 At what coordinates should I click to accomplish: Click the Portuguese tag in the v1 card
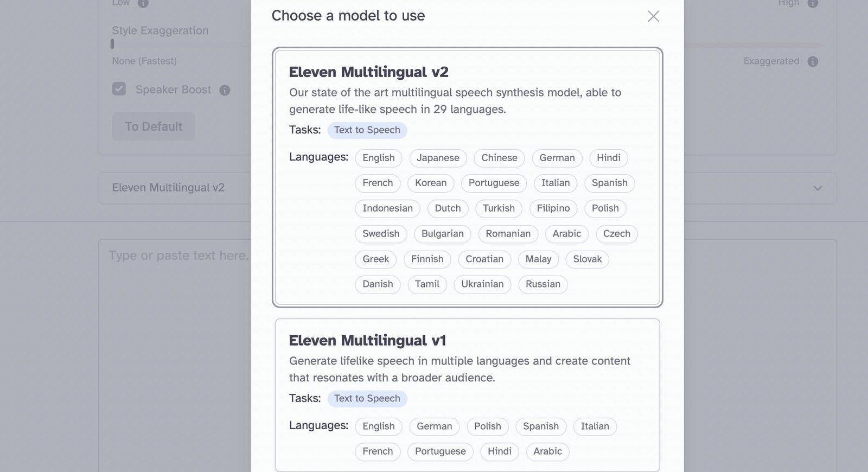441,451
